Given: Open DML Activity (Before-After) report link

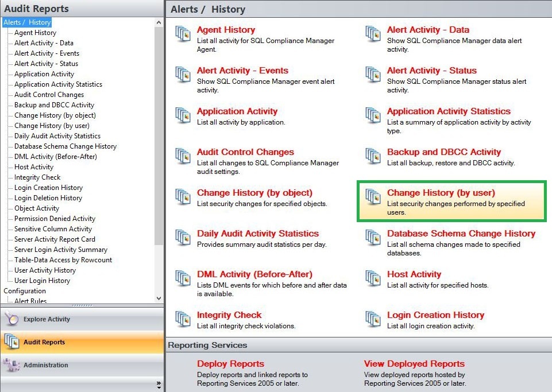Looking at the screenshot, I should 254,274.
